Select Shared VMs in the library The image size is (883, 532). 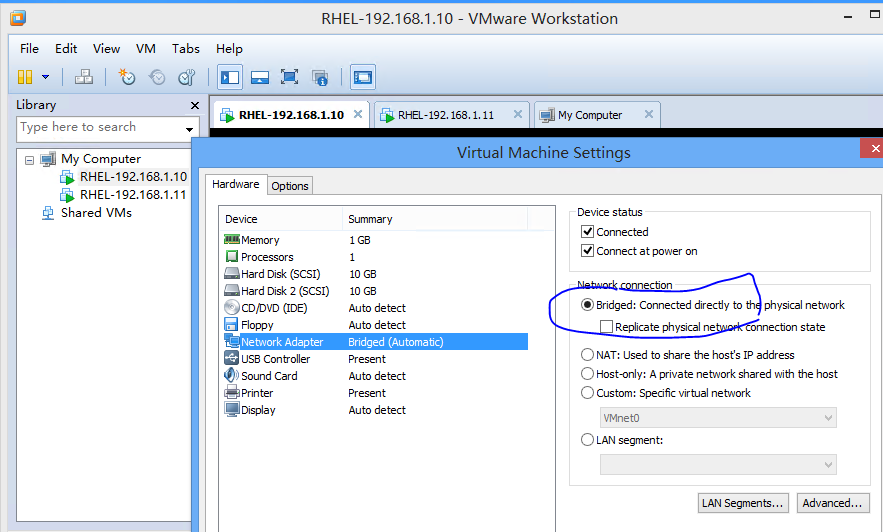coord(96,213)
